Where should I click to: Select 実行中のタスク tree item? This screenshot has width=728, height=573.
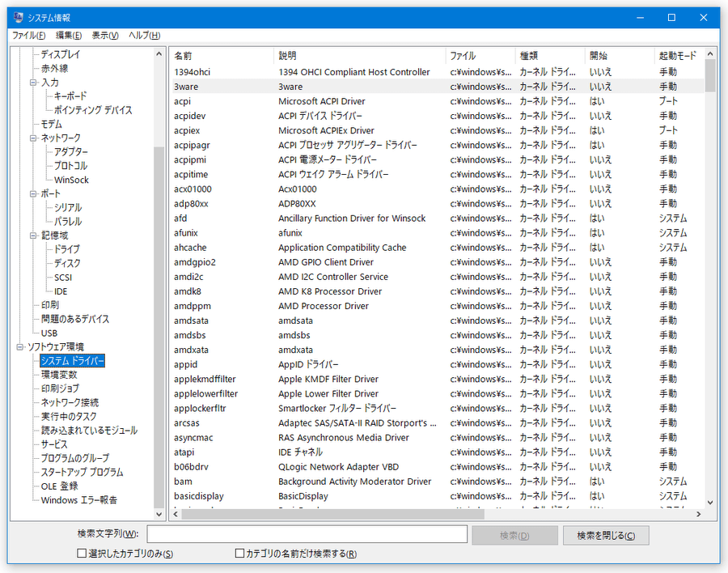[69, 416]
